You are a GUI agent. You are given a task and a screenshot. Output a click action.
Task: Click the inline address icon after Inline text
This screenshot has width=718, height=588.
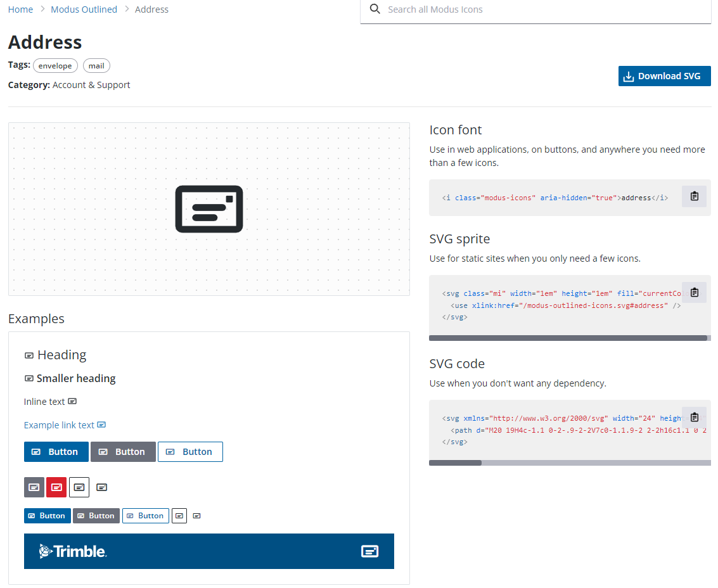tap(72, 401)
